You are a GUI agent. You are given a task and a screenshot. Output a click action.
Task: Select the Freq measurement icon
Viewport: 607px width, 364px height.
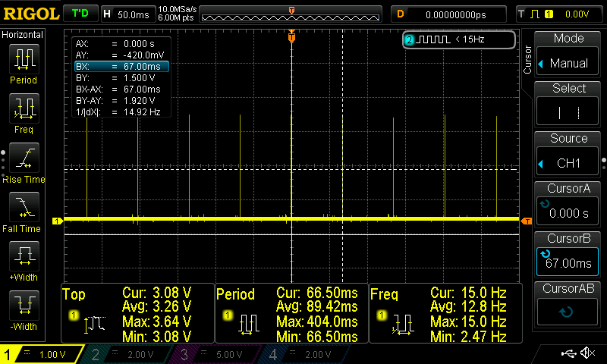tap(24, 108)
